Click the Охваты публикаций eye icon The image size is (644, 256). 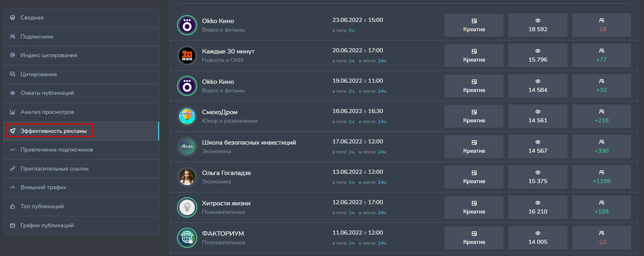click(13, 93)
